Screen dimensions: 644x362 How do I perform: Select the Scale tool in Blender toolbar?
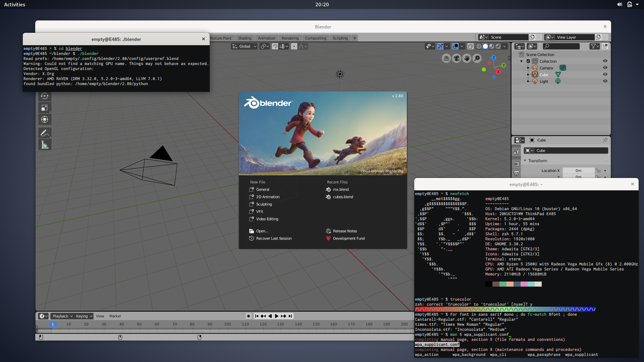tap(45, 108)
